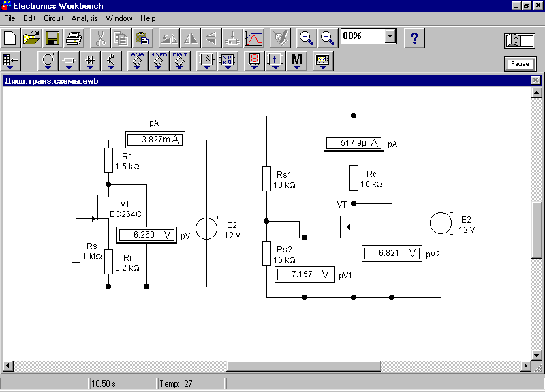Open the Analog ICs (ANA) bin
This screenshot has width=545, height=392.
(138, 61)
